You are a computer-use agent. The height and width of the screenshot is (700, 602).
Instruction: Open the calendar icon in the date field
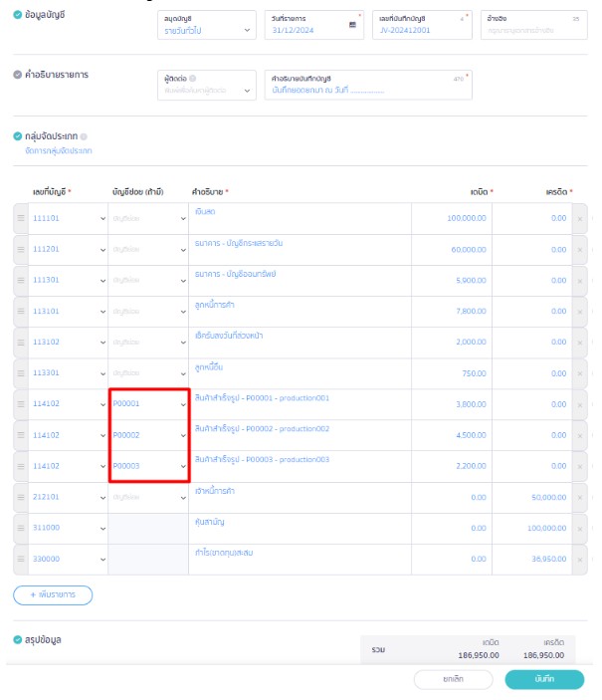pos(352,31)
